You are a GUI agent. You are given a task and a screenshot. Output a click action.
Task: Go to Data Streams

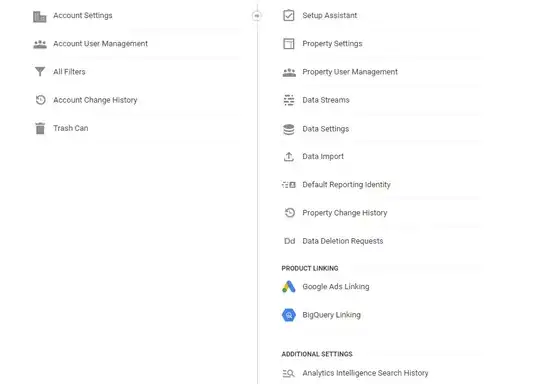pos(326,100)
